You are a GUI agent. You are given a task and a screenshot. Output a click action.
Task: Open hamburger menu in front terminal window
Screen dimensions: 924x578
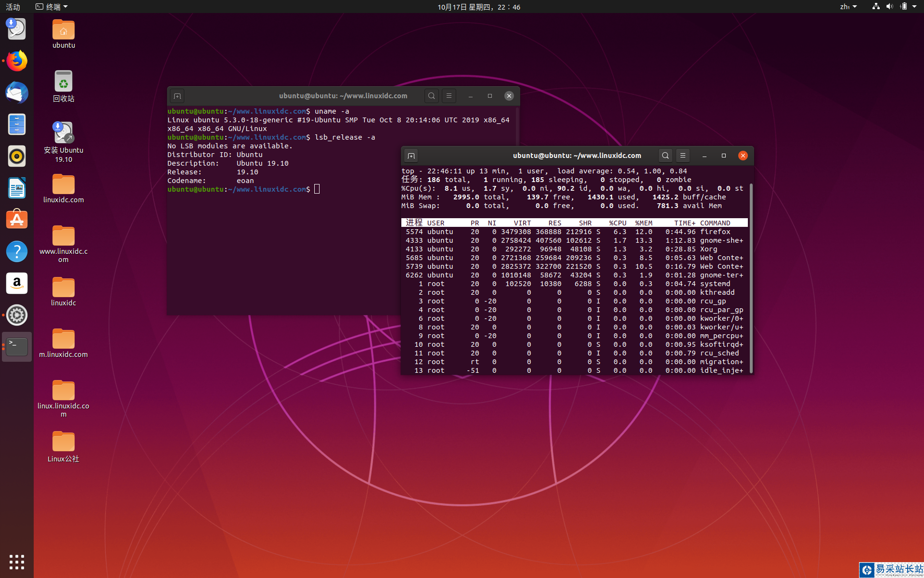(682, 156)
